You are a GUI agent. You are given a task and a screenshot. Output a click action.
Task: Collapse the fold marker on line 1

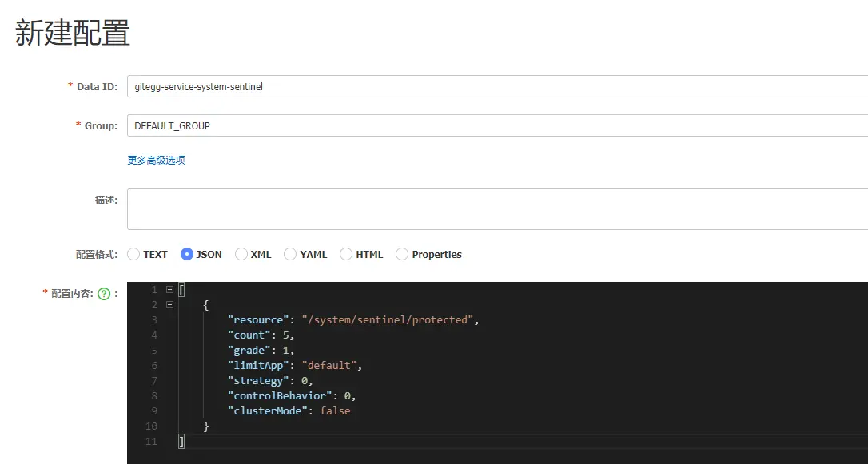point(169,289)
